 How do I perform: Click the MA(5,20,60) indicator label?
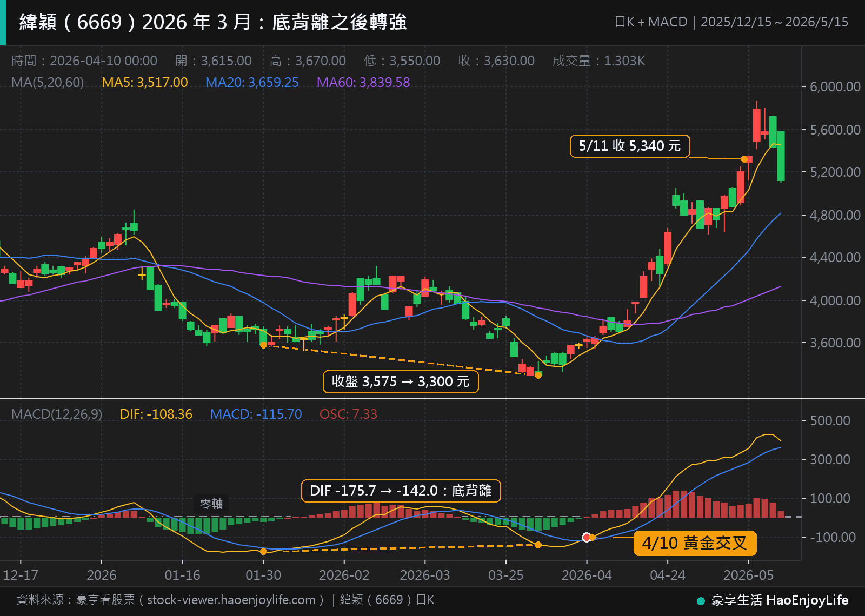click(48, 82)
